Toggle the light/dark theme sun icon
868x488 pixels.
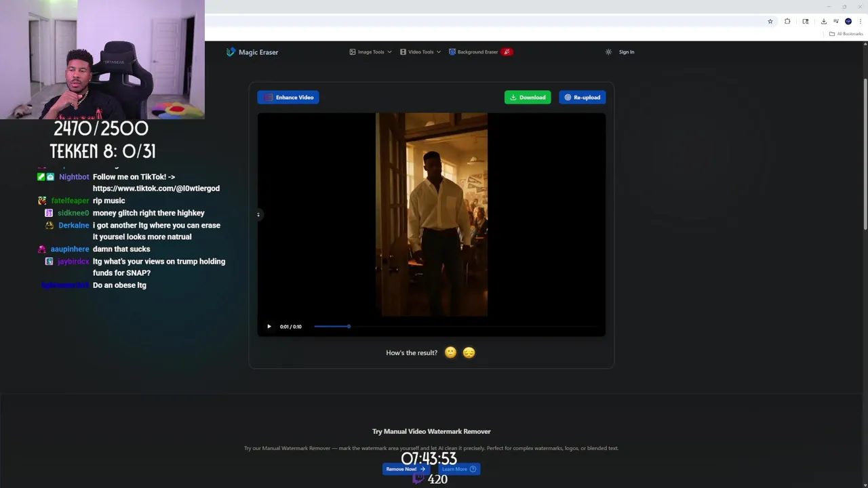608,52
